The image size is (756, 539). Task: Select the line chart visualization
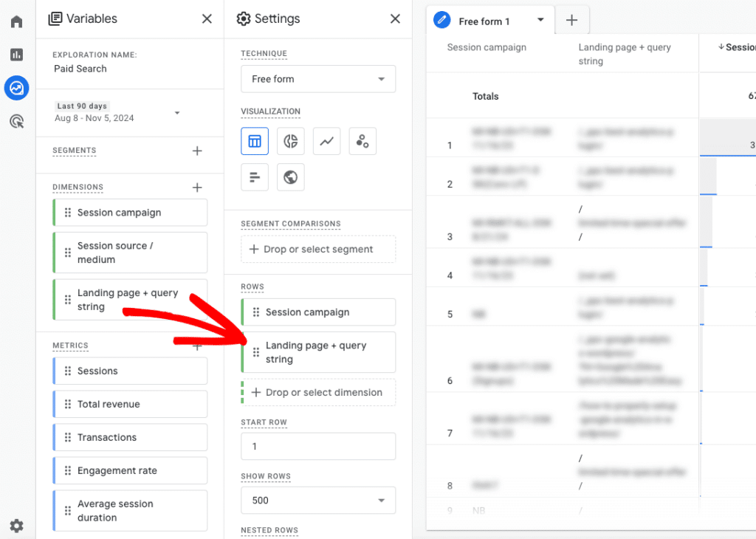[x=326, y=140]
